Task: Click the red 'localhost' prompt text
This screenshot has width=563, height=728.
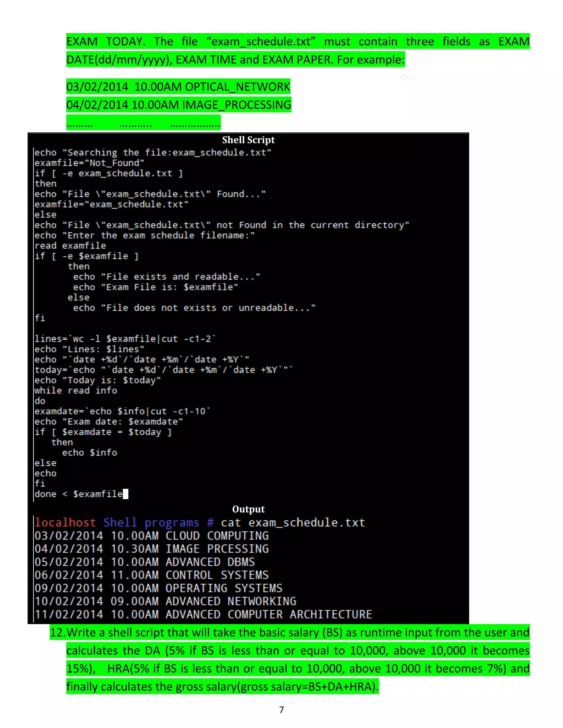Action: [x=65, y=522]
